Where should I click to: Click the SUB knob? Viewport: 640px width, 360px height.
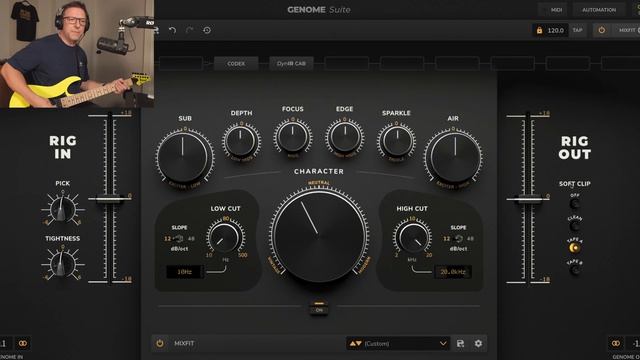point(184,157)
